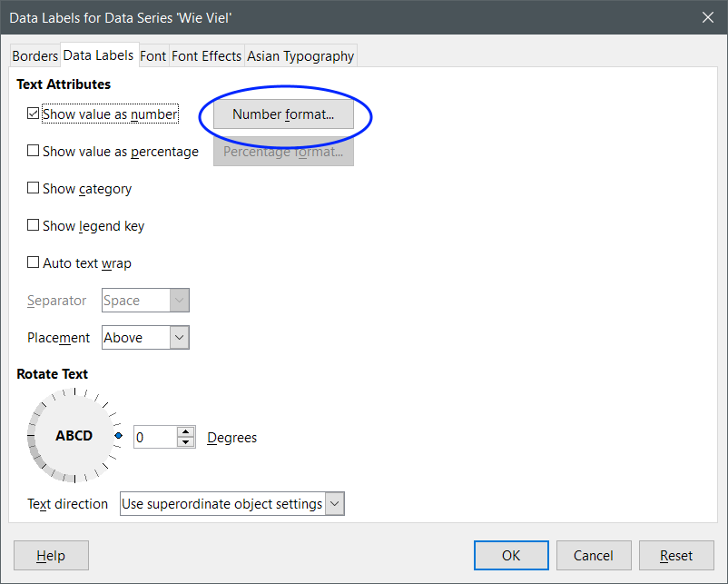This screenshot has height=584, width=728.
Task: Click the Help button
Action: pyautogui.click(x=50, y=555)
